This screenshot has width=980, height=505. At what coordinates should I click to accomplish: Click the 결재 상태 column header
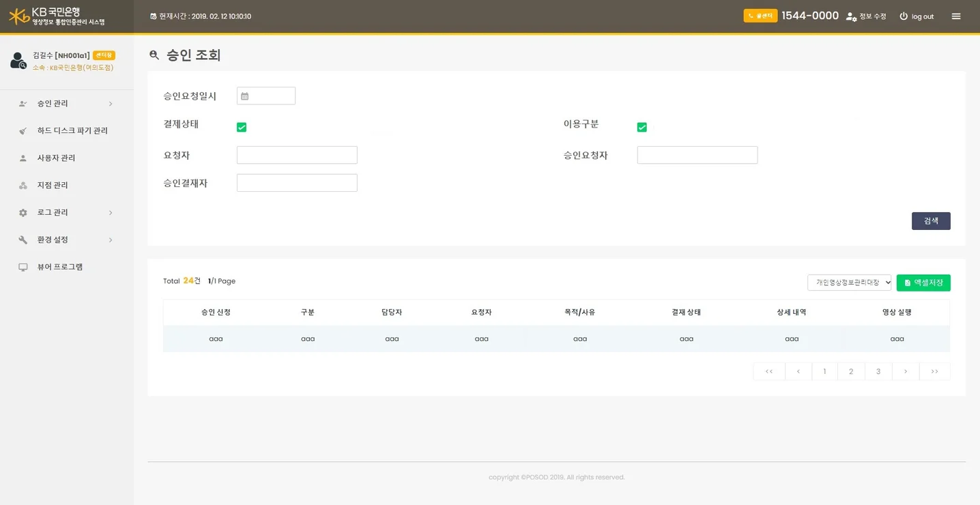pos(687,312)
